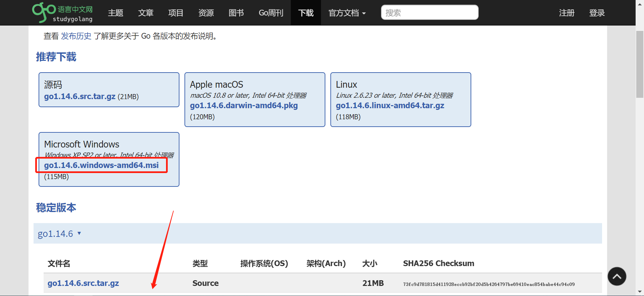Click the 大小 column header
Image resolution: width=644 pixels, height=296 pixels.
tap(370, 263)
